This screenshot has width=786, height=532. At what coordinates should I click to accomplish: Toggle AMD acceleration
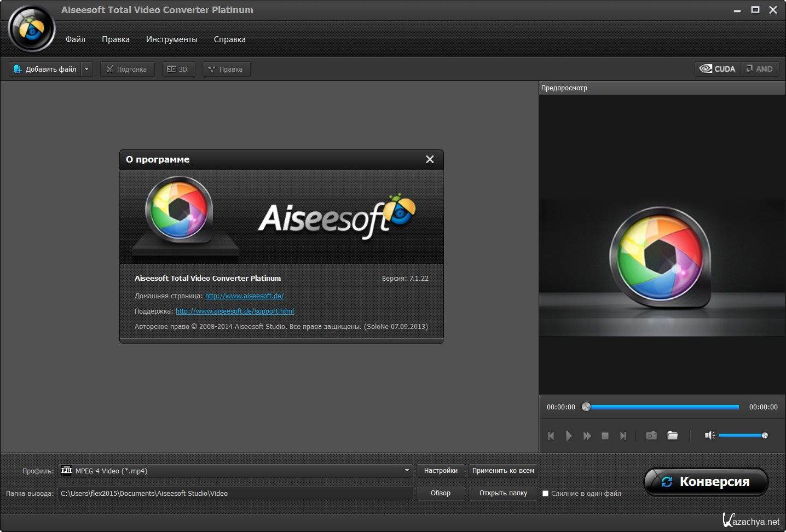pos(760,69)
